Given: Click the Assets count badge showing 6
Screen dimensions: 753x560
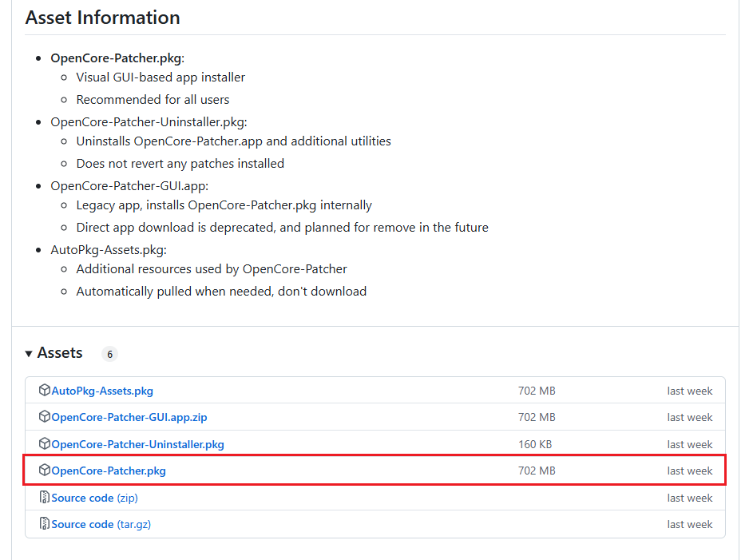Looking at the screenshot, I should click(109, 354).
